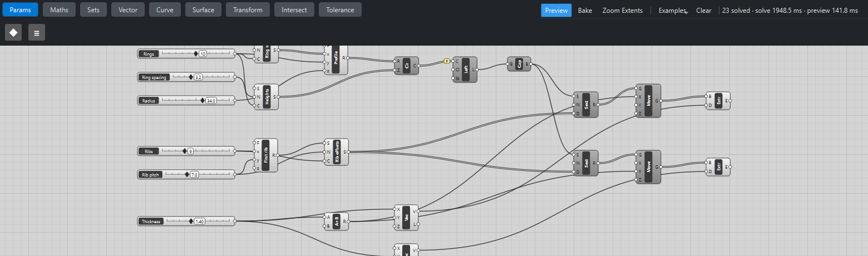Click the St input port on Loft
Screen dimensions: 868x256
pyautogui.click(x=453, y=78)
